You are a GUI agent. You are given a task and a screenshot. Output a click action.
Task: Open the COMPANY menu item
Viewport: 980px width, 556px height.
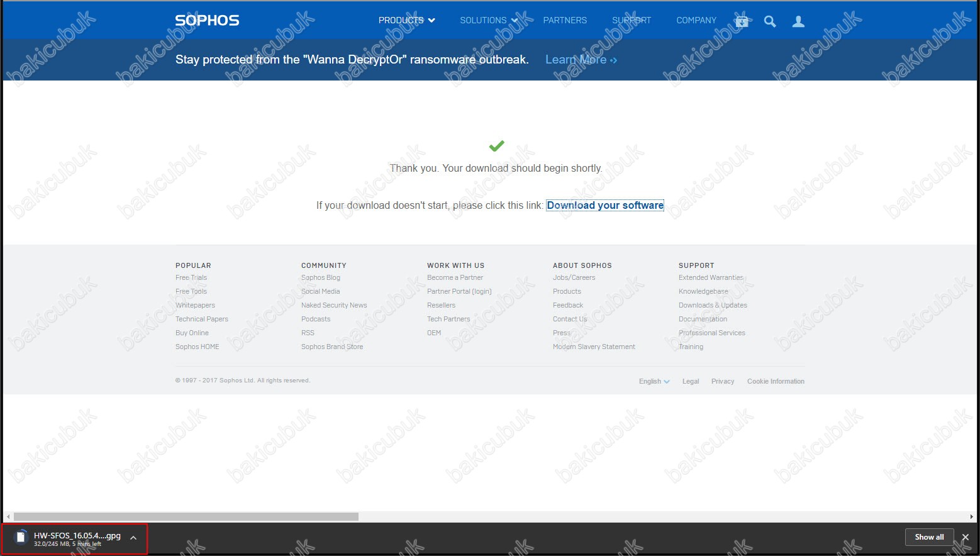point(696,20)
